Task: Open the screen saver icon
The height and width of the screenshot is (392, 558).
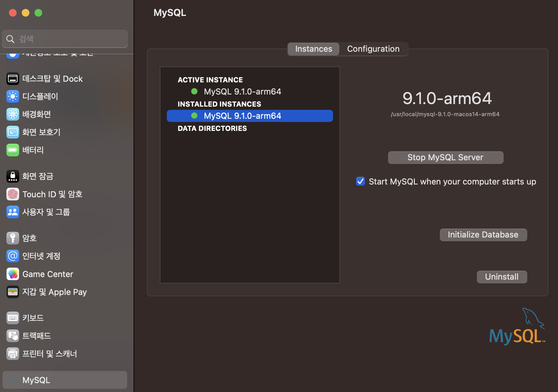Action: (13, 132)
